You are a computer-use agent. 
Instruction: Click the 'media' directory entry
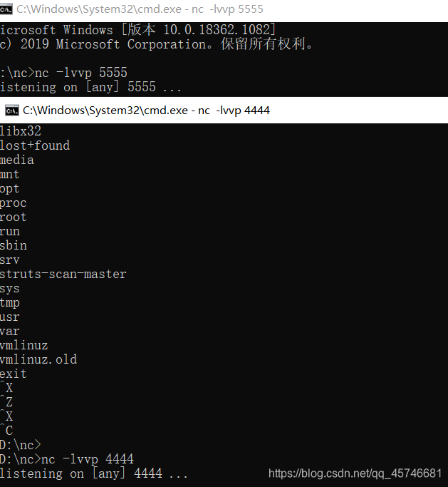17,160
